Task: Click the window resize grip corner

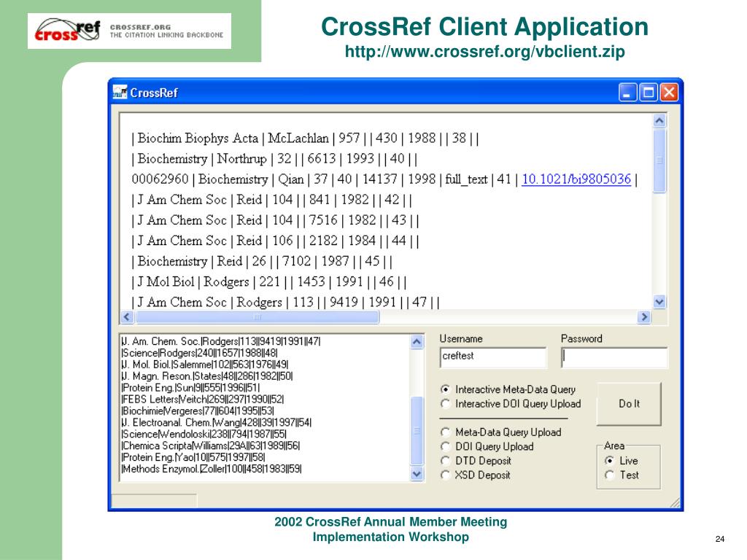Action: pos(676,503)
